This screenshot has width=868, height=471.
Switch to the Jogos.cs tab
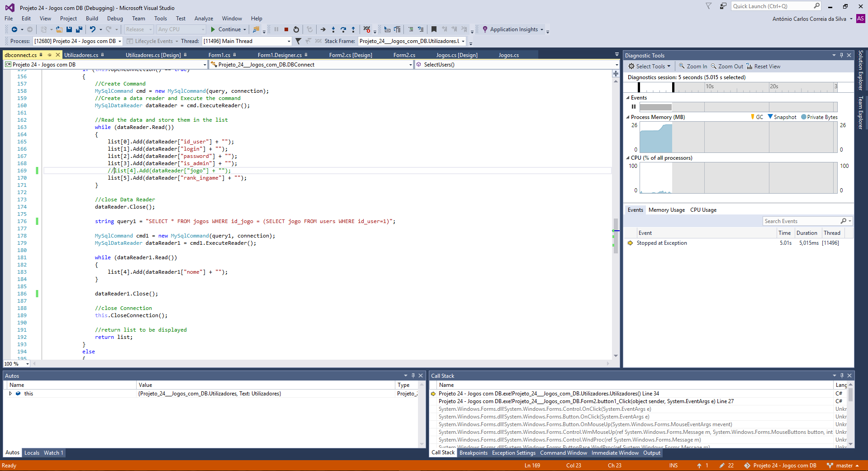click(x=508, y=55)
